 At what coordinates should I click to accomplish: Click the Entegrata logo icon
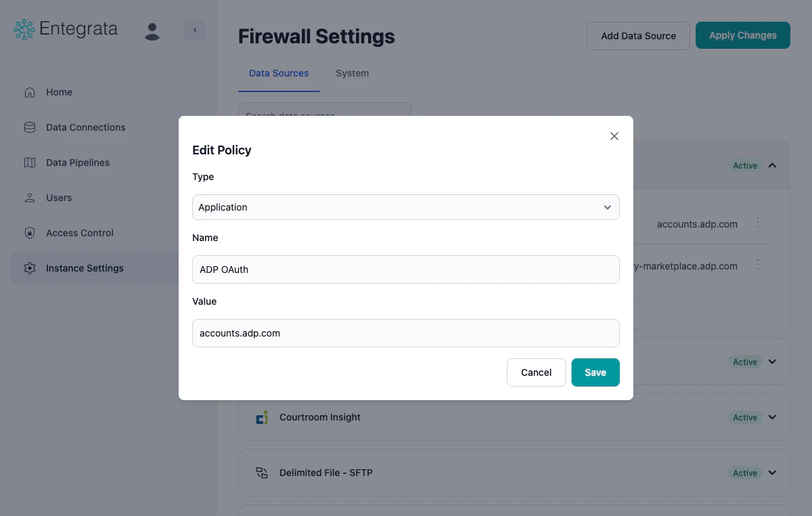click(23, 29)
